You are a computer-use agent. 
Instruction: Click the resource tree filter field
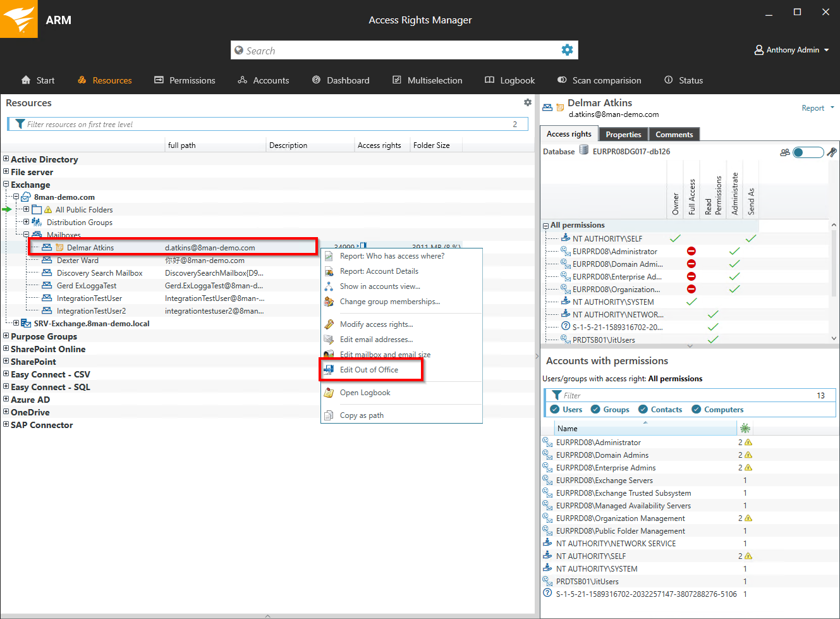pos(265,125)
